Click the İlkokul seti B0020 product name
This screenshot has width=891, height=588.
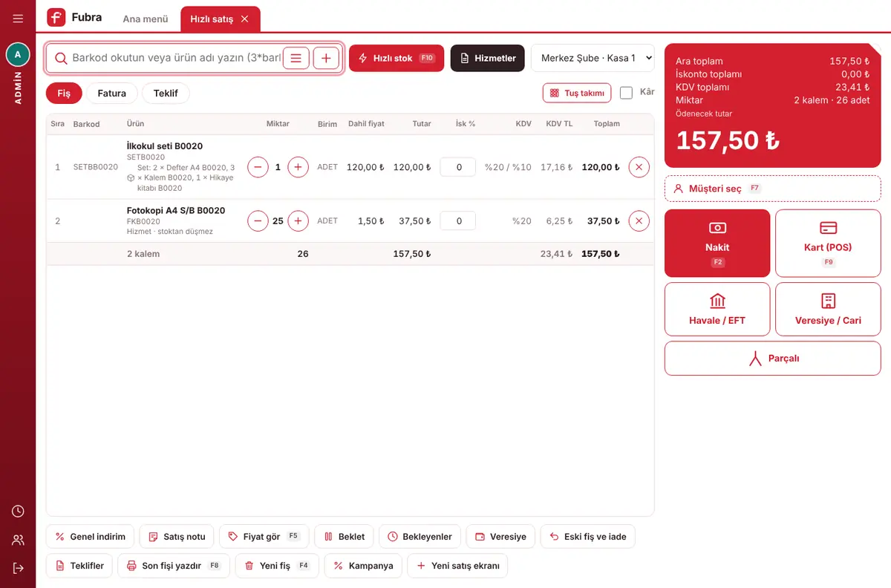[165, 146]
